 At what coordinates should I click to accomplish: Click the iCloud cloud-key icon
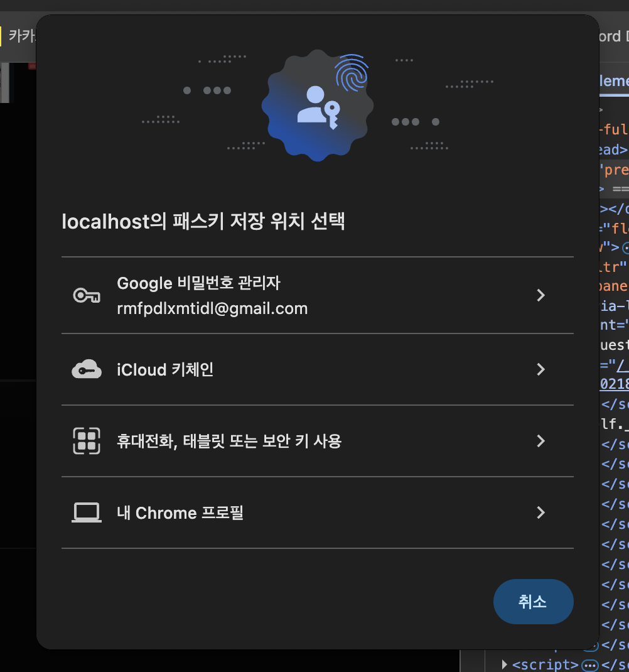click(x=87, y=369)
